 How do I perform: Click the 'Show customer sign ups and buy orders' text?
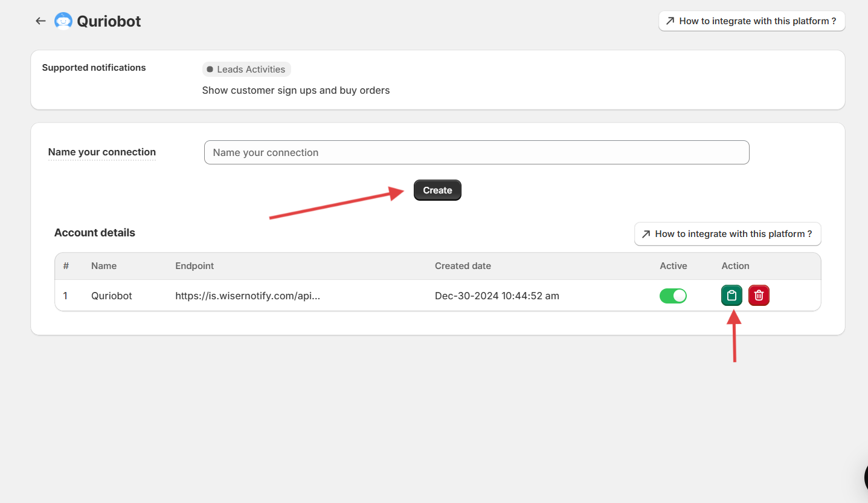296,91
